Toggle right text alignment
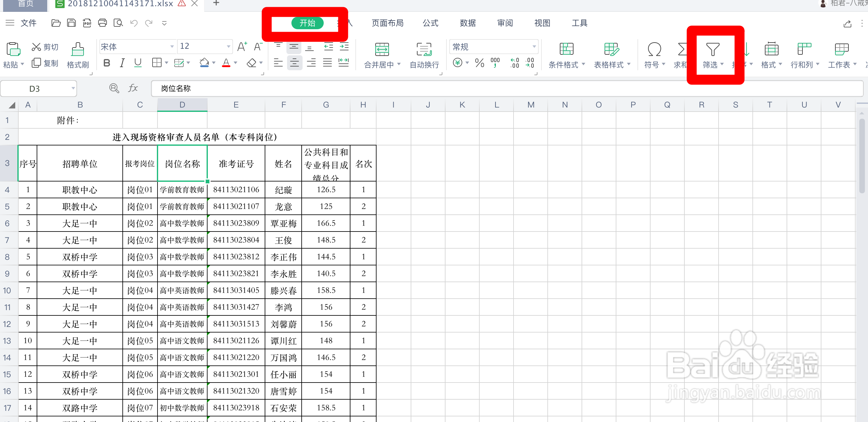868x422 pixels. coord(311,63)
